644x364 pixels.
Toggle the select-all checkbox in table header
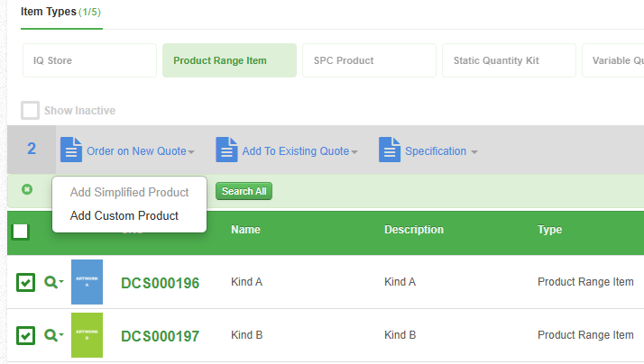[x=21, y=231]
